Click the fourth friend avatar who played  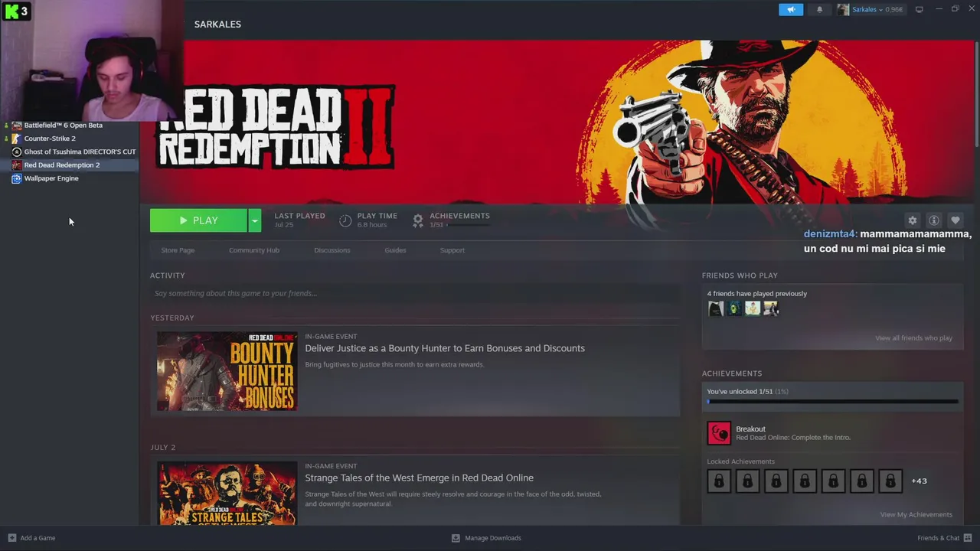(771, 308)
